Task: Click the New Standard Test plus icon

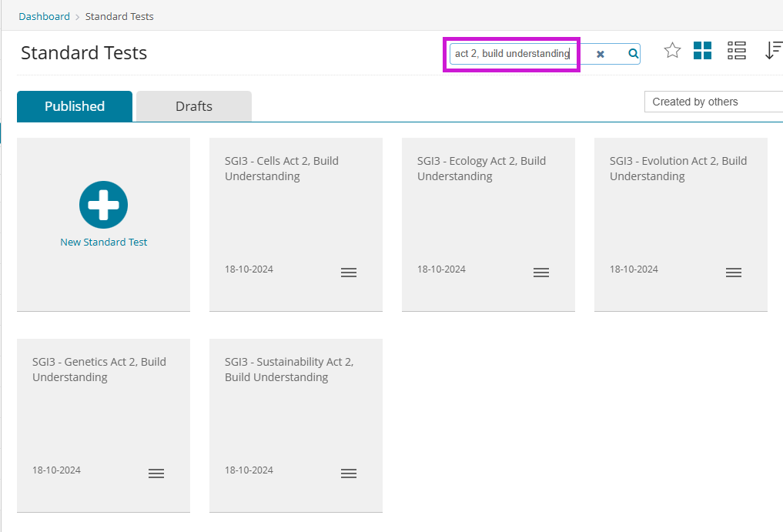Action: tap(103, 205)
